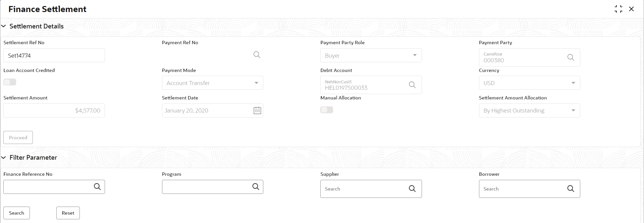The image size is (644, 223).
Task: Click Finance Reference No search icon
Action: pos(97,187)
